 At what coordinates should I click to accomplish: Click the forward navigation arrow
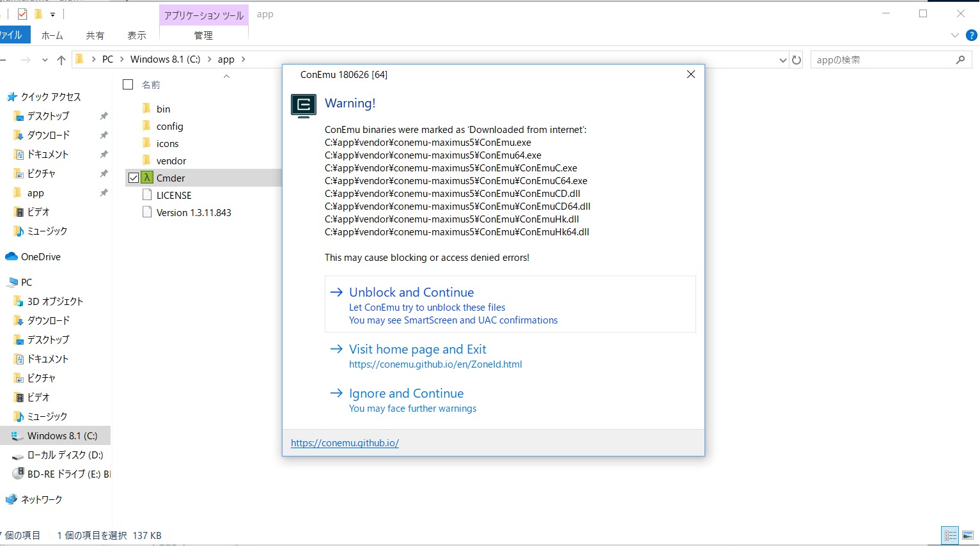coord(26,59)
